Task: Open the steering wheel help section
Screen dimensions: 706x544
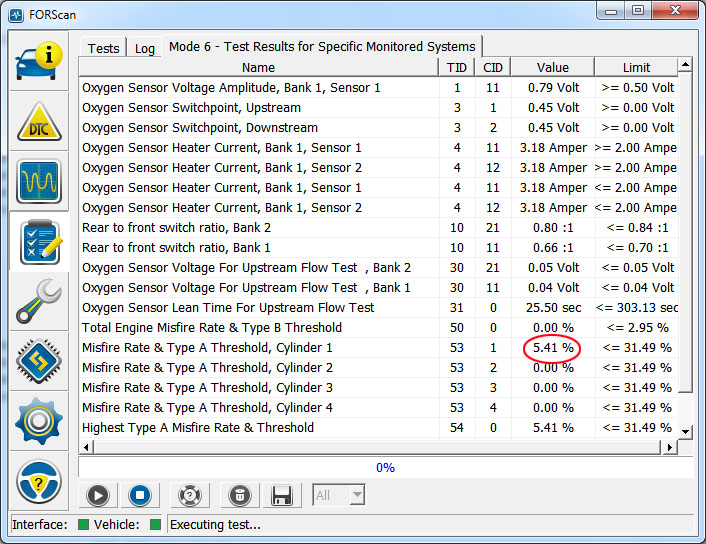Action: click(39, 480)
